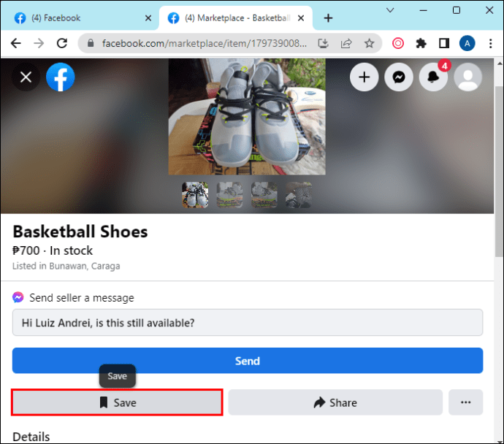Click 'Listed in Bunawan, Caraga' text

(x=66, y=266)
